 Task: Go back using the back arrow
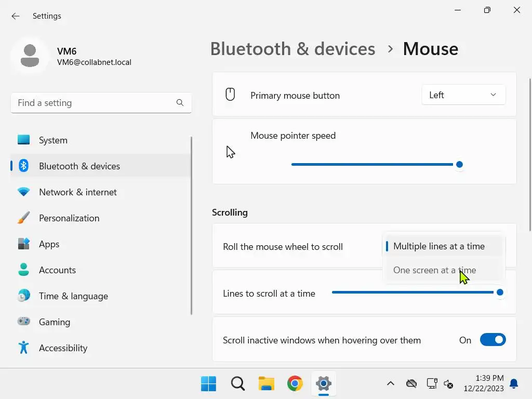click(16, 16)
